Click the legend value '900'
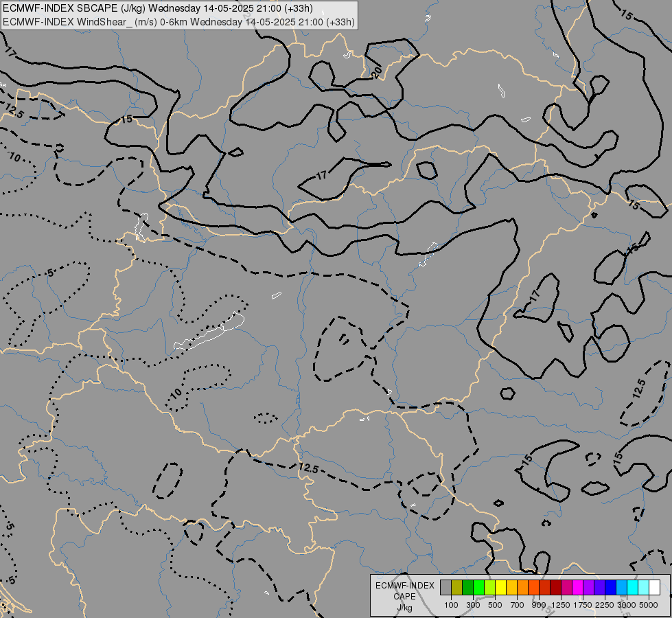Image resolution: width=672 pixels, height=618 pixels. pyautogui.click(x=539, y=605)
